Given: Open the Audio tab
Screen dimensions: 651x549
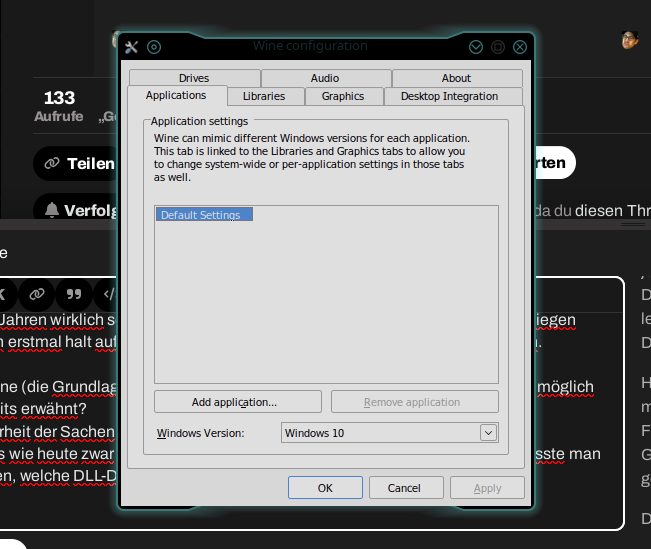Looking at the screenshot, I should (325, 78).
